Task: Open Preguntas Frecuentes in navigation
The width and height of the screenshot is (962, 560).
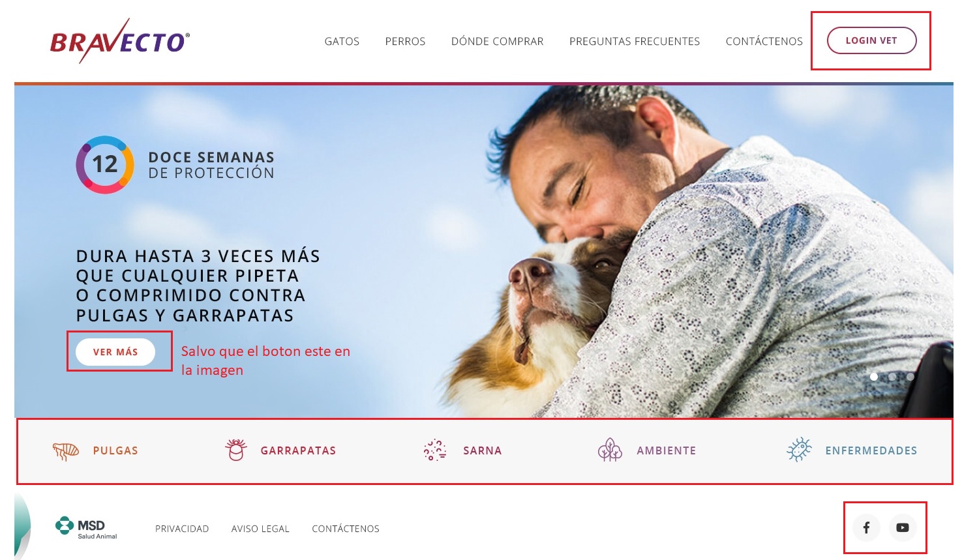Action: 635,41
